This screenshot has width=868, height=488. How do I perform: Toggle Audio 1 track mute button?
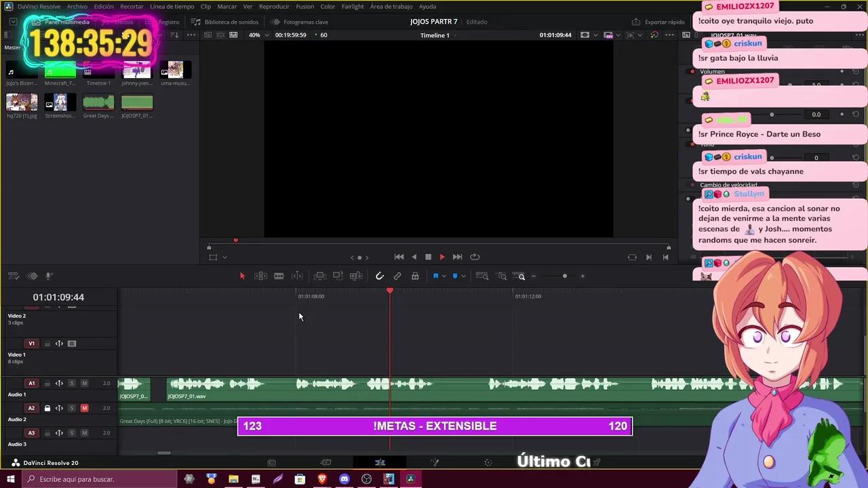(84, 383)
